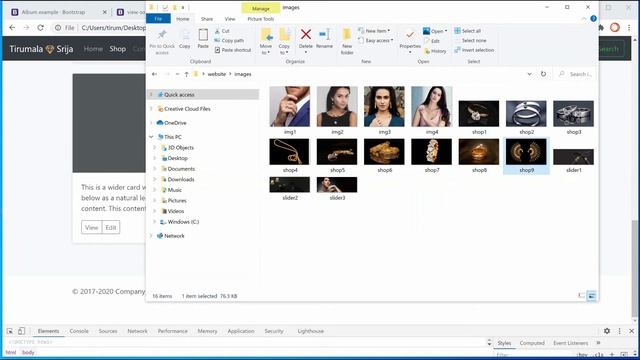Viewport: 640px width, 360px height.
Task: Go back in File Explorer navigation
Action: pos(154,74)
